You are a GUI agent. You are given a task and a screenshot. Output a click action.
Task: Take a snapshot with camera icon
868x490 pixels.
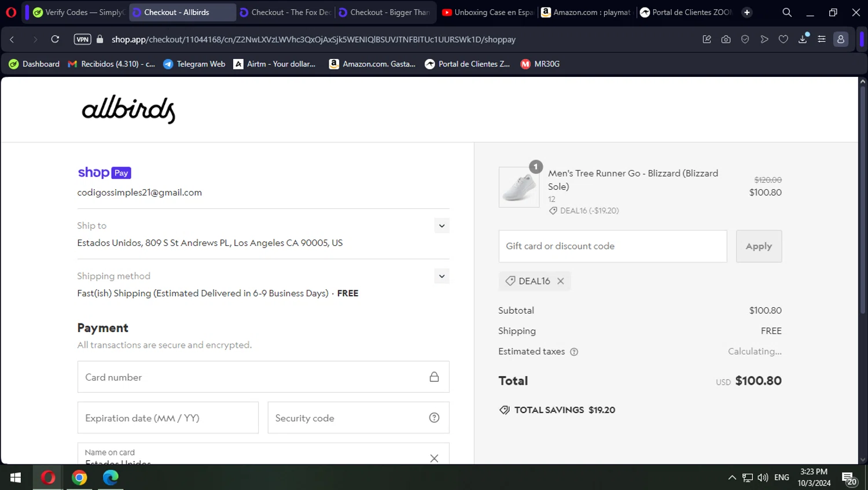[x=726, y=39]
